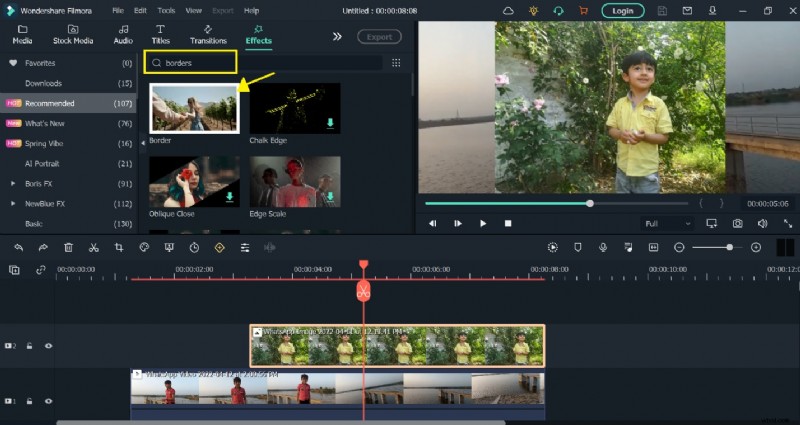Click the green screen icon in toolbar

(169, 247)
